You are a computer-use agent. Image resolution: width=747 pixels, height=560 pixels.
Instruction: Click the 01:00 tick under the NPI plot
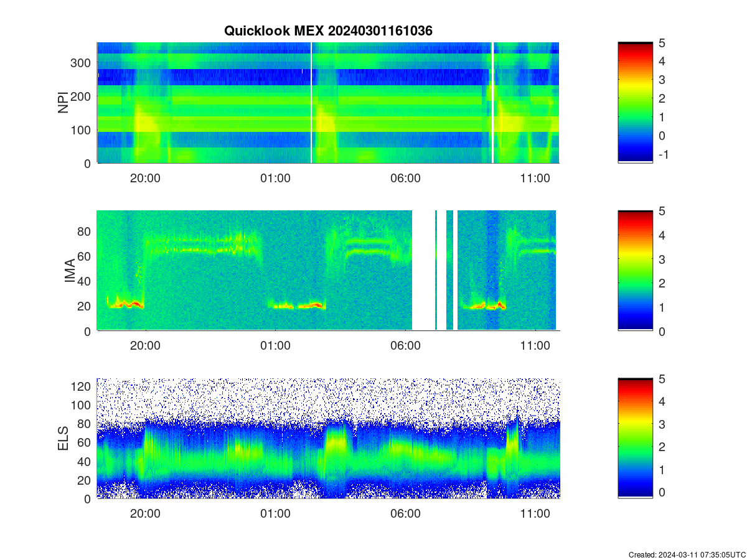pyautogui.click(x=275, y=178)
